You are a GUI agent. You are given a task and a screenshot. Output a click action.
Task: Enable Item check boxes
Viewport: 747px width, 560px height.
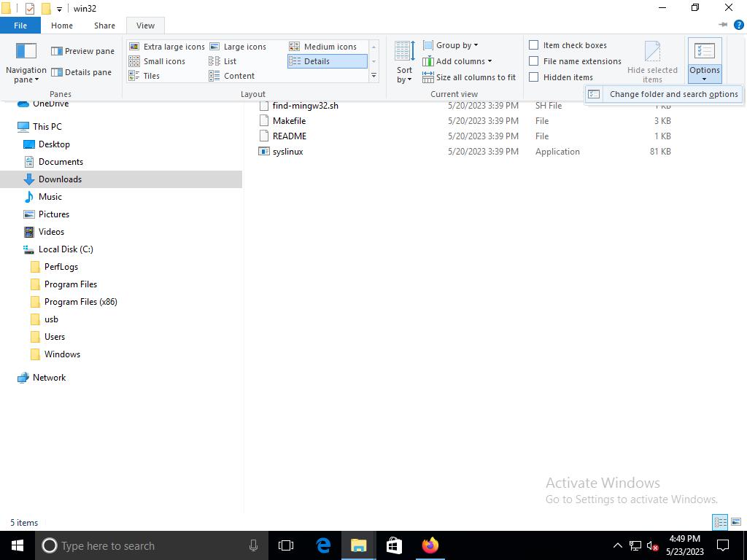coord(534,45)
